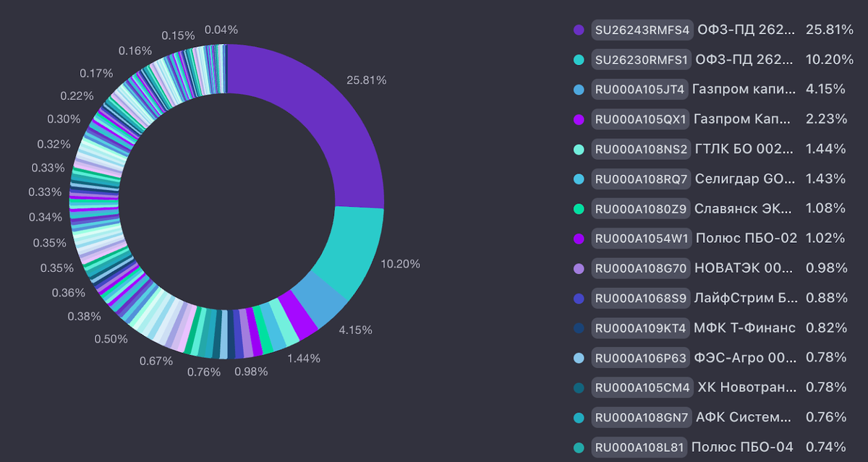Click the green legend dot for RU000A1080Z9
Screen dimensions: 868x462
[x=579, y=208]
